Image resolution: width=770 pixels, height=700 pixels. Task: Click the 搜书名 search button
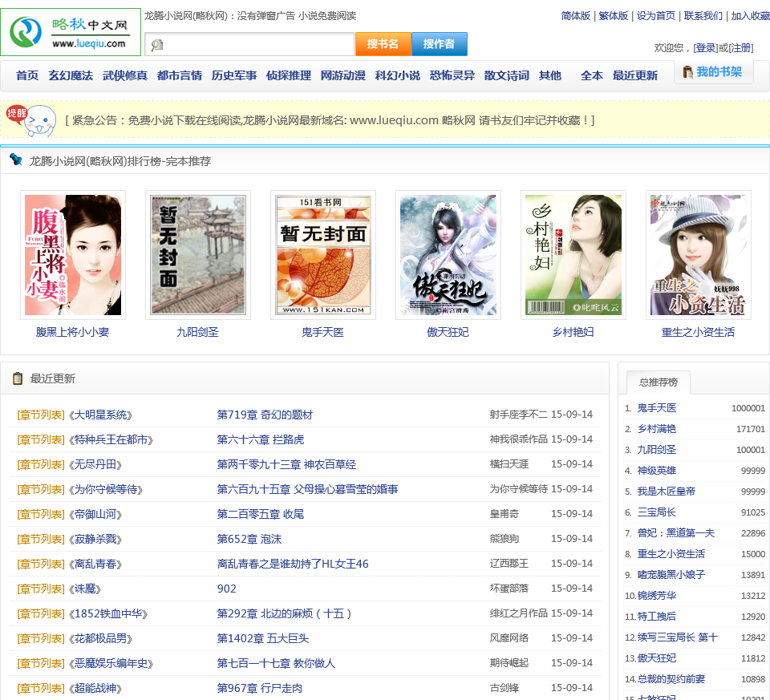pyautogui.click(x=383, y=44)
